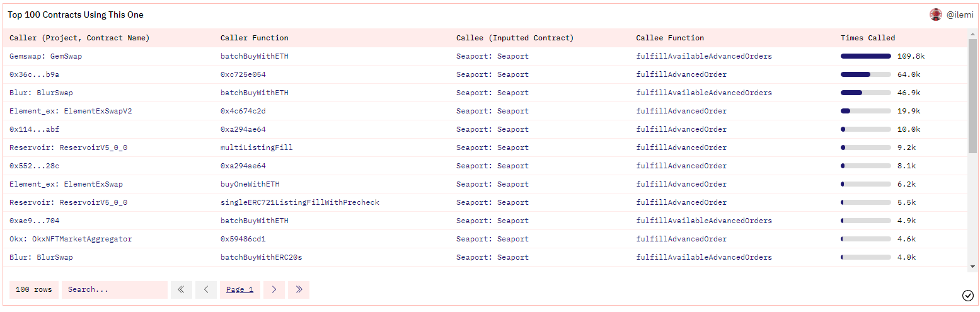The height and width of the screenshot is (312, 980).
Task: Select the Gemswap: GemSwap cell
Action: click(46, 56)
